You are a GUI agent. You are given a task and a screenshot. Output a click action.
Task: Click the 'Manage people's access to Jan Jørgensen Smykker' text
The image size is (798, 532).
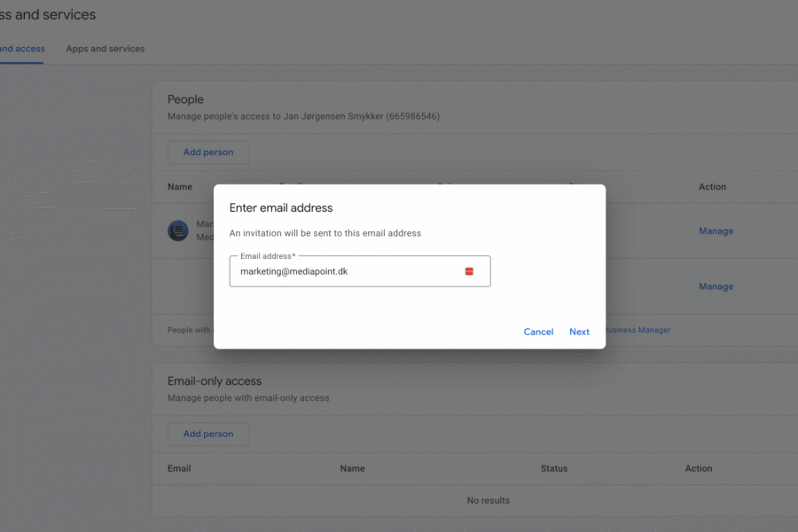[303, 116]
